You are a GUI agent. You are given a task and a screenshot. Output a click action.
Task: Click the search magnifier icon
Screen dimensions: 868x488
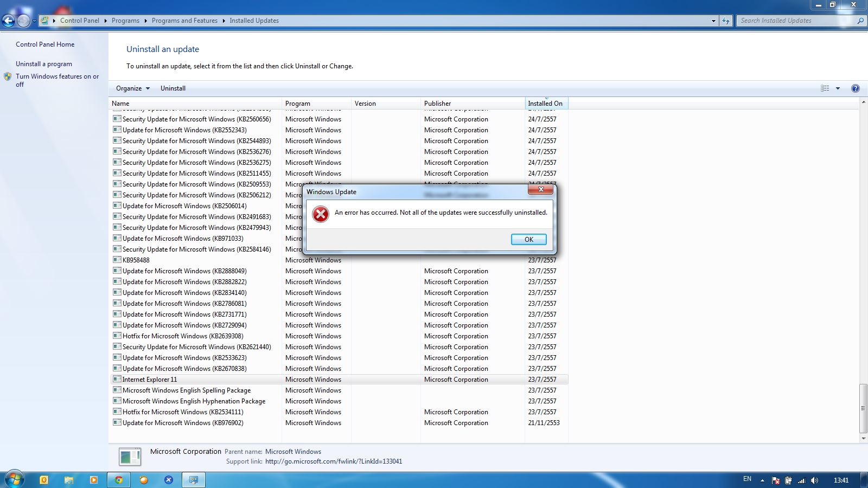[x=860, y=21]
